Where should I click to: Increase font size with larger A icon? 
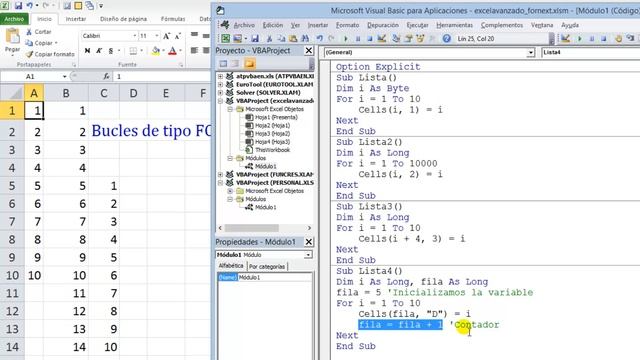click(x=167, y=36)
